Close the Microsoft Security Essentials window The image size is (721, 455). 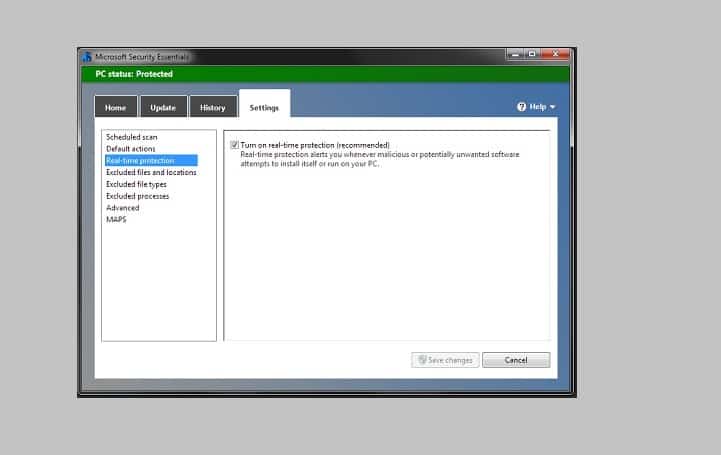coord(555,54)
